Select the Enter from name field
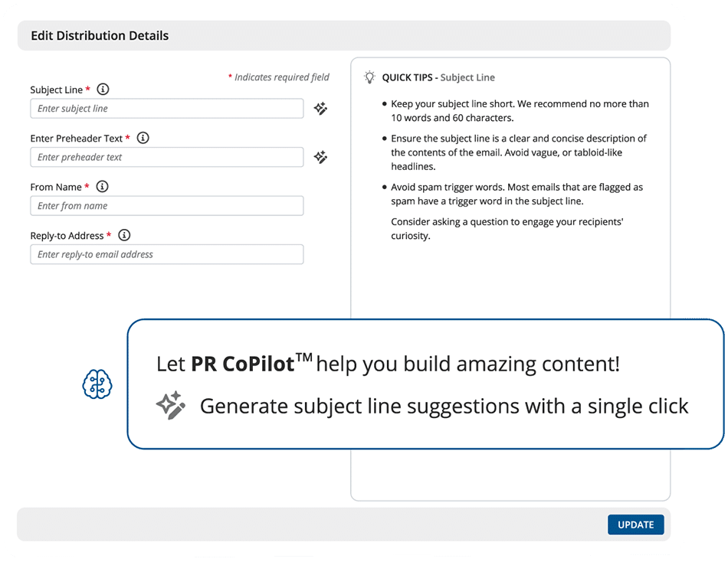The height and width of the screenshot is (562, 728). click(167, 206)
